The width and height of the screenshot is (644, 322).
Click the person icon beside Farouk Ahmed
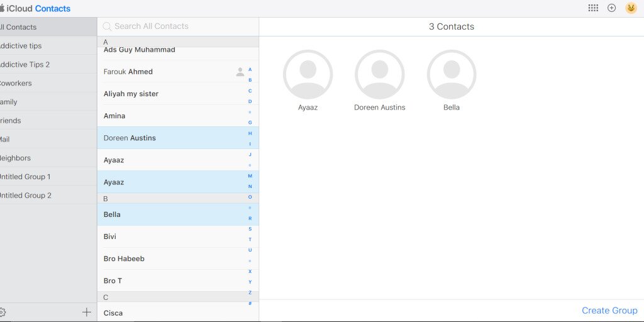click(240, 72)
